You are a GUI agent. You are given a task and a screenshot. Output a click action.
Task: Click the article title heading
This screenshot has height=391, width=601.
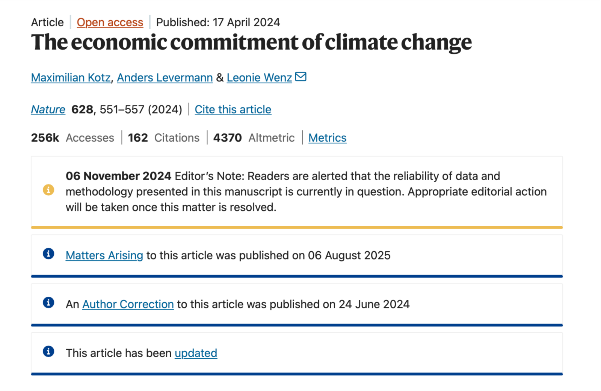tap(251, 42)
